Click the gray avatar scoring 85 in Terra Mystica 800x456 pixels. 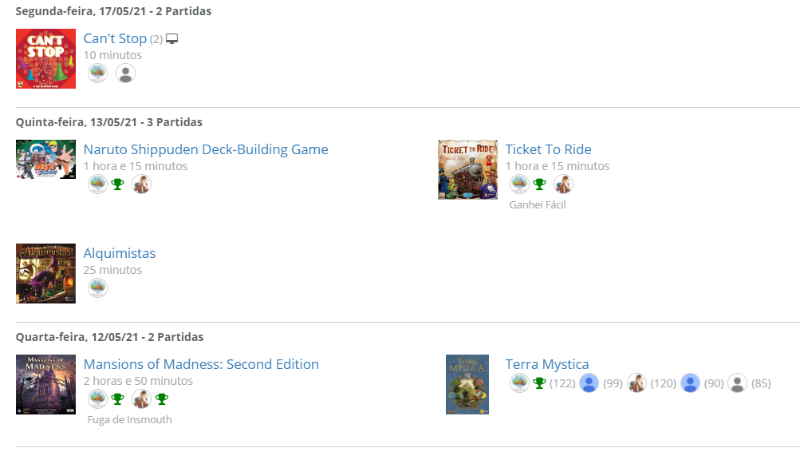point(737,383)
